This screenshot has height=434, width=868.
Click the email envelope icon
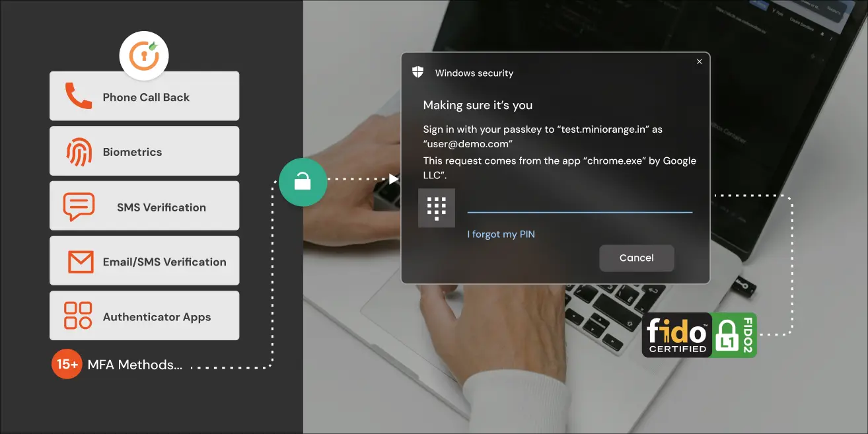point(80,262)
